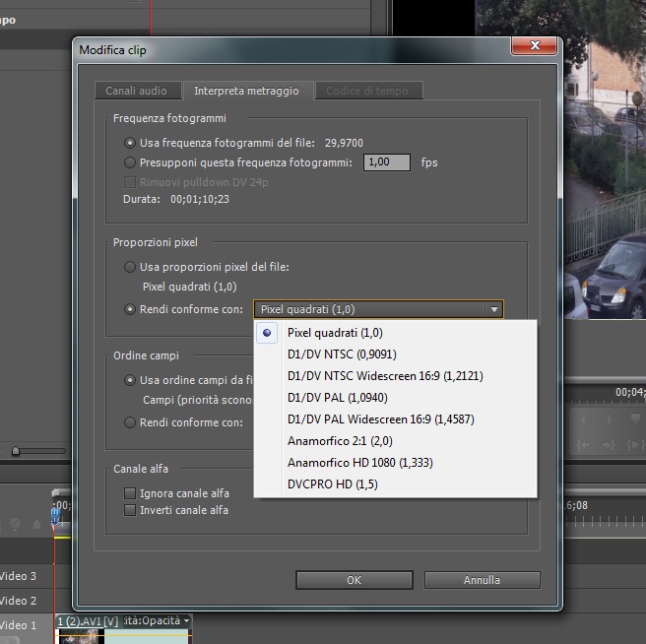Screen dimensions: 646x644
Task: Close the Modifica clip dialog
Action: (535, 45)
